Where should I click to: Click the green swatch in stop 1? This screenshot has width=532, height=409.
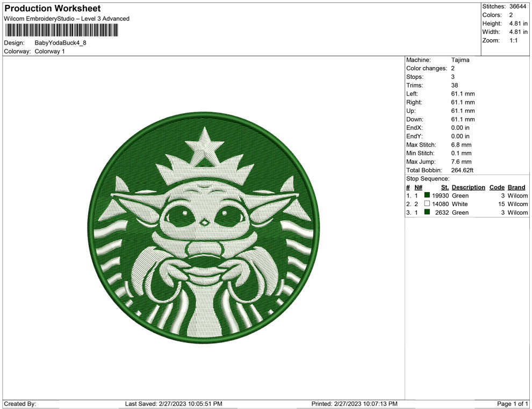427,195
